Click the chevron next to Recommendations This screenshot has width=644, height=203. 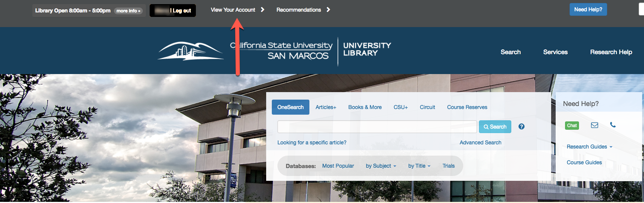click(328, 10)
